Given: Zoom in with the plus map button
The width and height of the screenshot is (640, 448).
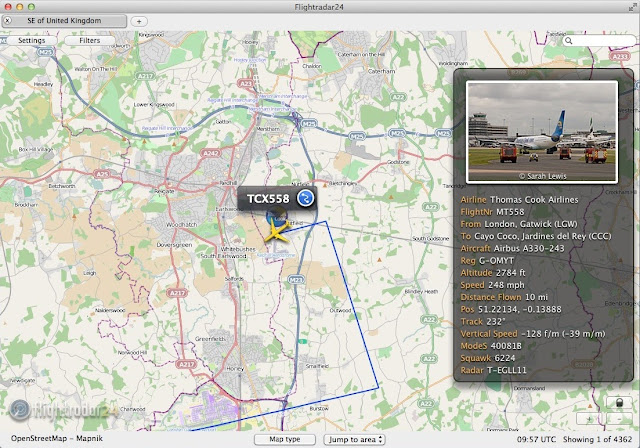Looking at the screenshot, I should point(589,419).
